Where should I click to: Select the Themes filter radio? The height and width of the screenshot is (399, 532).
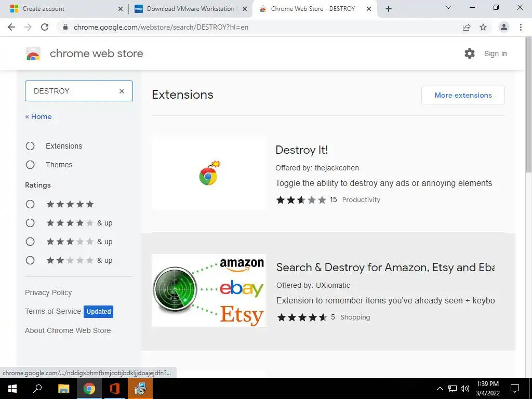coord(30,165)
